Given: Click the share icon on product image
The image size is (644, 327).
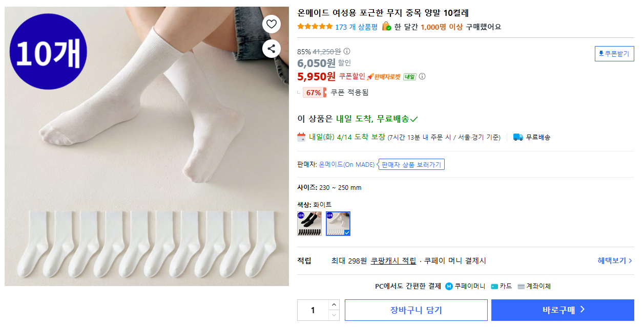Looking at the screenshot, I should tap(272, 49).
